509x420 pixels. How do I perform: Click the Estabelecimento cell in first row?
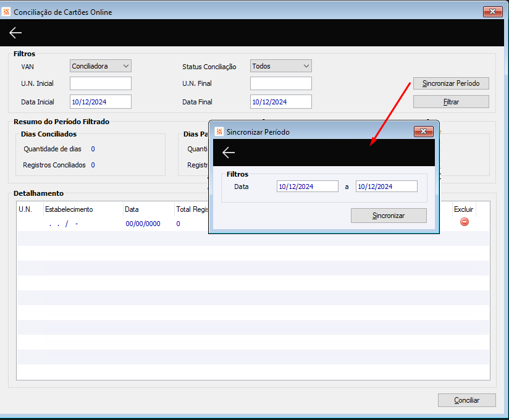click(83, 224)
